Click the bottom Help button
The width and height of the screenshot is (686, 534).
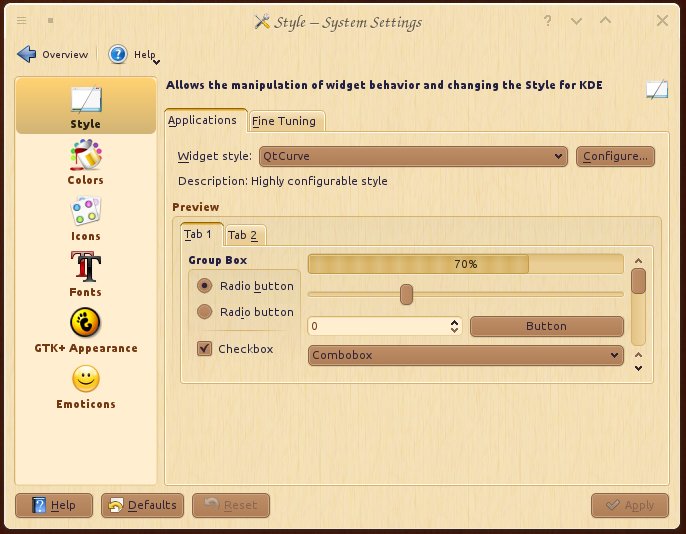pos(54,505)
